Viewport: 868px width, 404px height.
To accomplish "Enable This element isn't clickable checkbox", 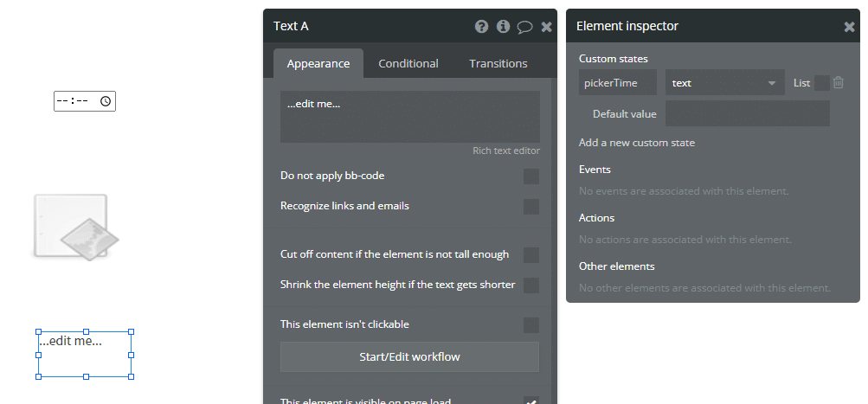I will [x=531, y=325].
